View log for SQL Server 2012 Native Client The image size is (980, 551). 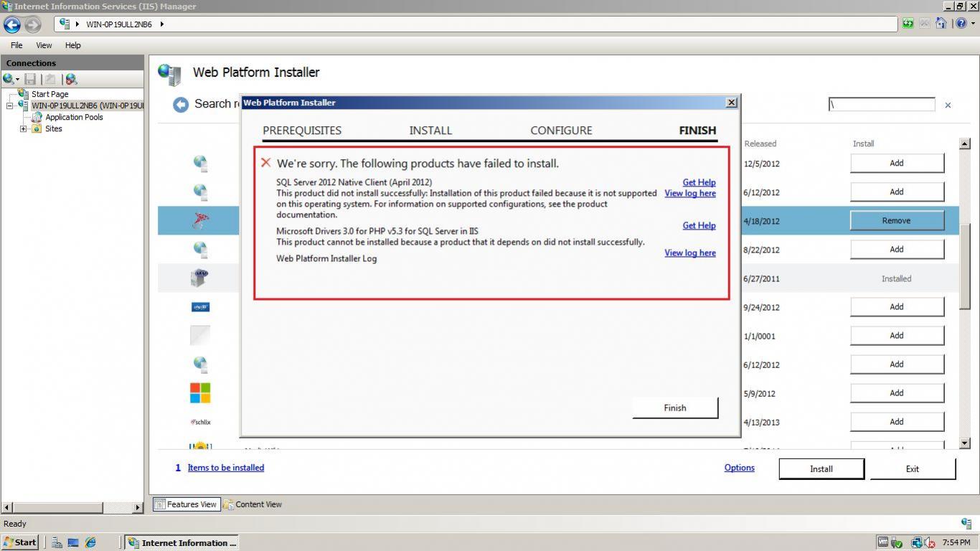pyautogui.click(x=690, y=193)
